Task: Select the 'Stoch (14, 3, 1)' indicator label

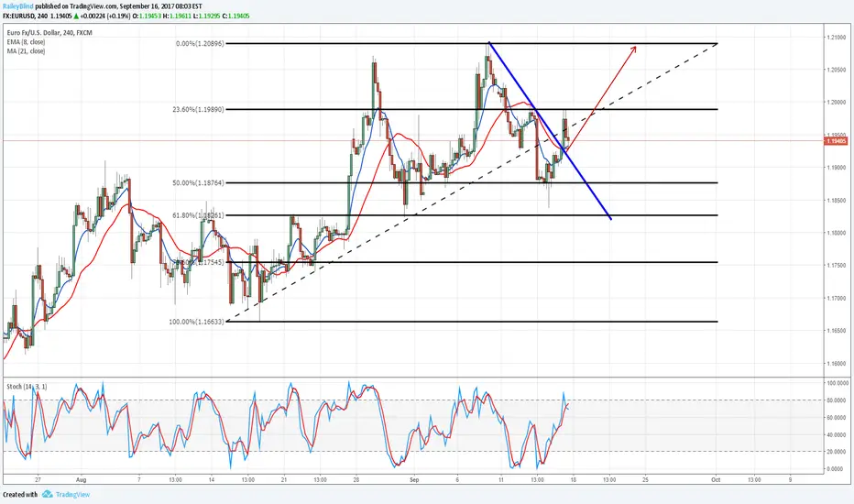Action: tap(27, 387)
